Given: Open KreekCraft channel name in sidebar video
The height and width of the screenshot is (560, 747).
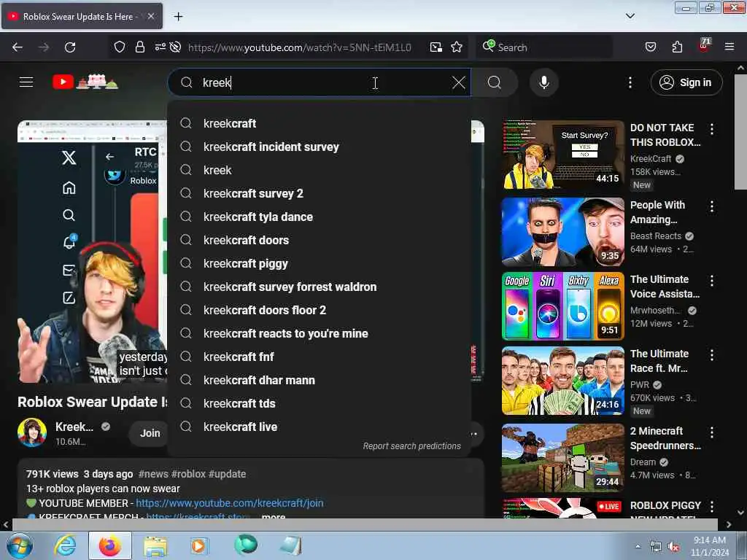Looking at the screenshot, I should pos(650,158).
